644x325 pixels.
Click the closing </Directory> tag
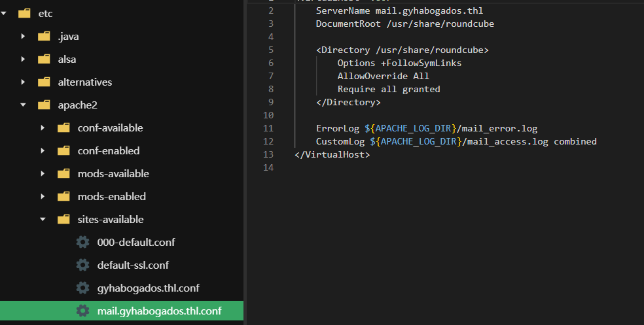[348, 102]
